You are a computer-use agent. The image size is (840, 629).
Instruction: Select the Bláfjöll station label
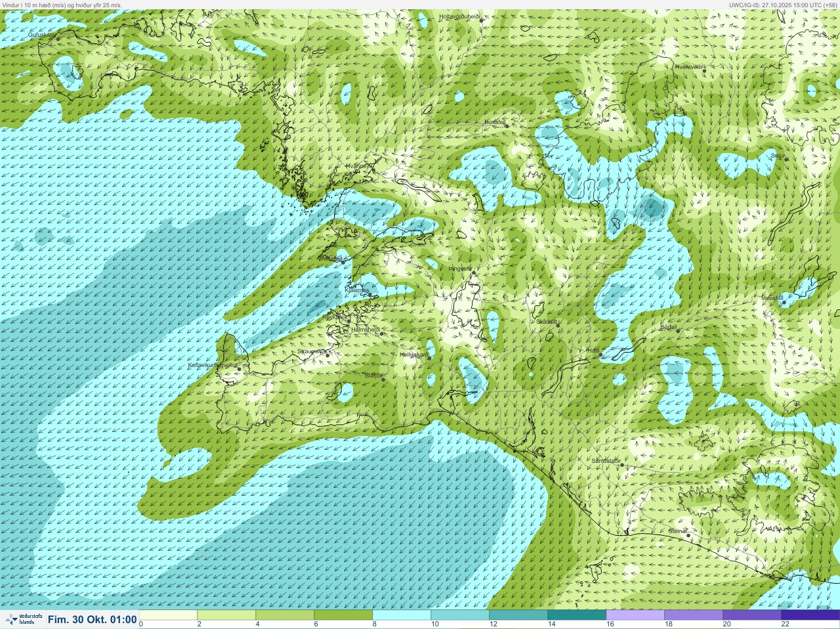pos(373,375)
